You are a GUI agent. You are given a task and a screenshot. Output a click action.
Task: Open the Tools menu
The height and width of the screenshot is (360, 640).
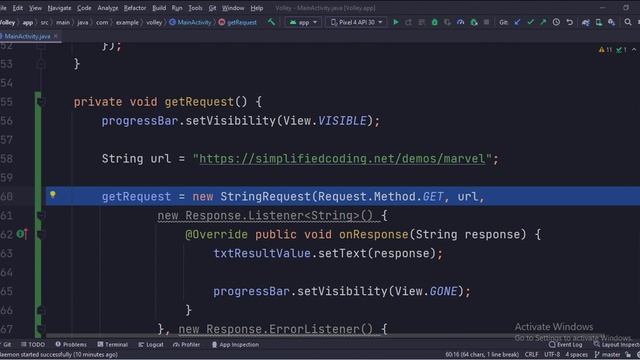click(x=195, y=8)
